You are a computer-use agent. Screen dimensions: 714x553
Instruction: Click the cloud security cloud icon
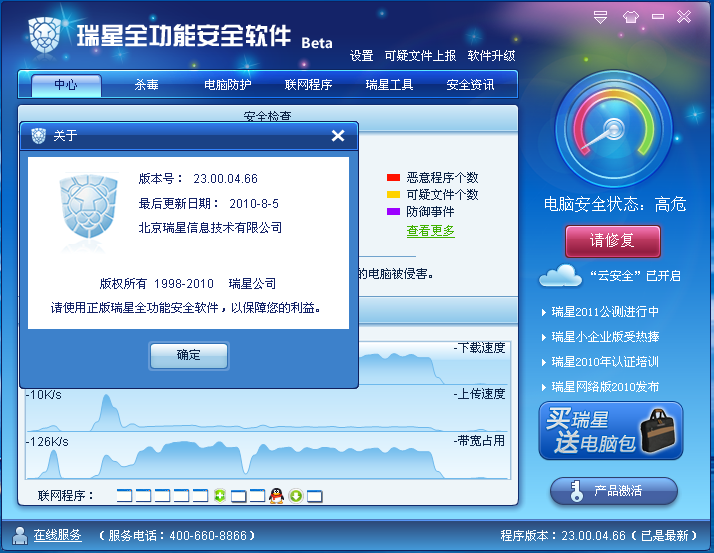(560, 276)
